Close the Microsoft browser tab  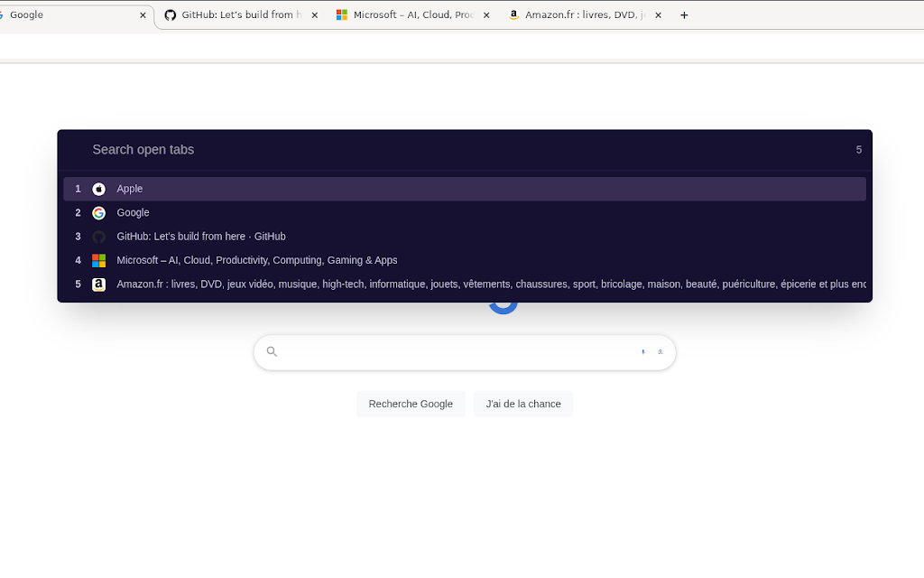486,15
